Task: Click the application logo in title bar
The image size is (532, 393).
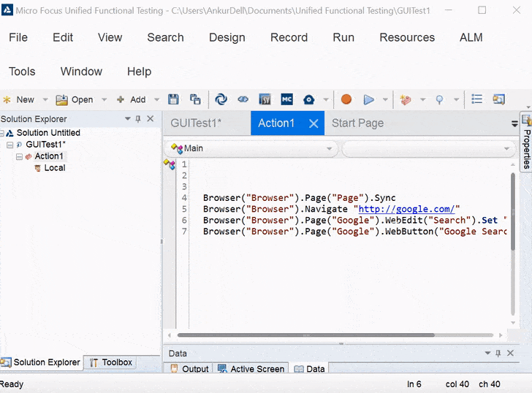Action: coord(7,10)
